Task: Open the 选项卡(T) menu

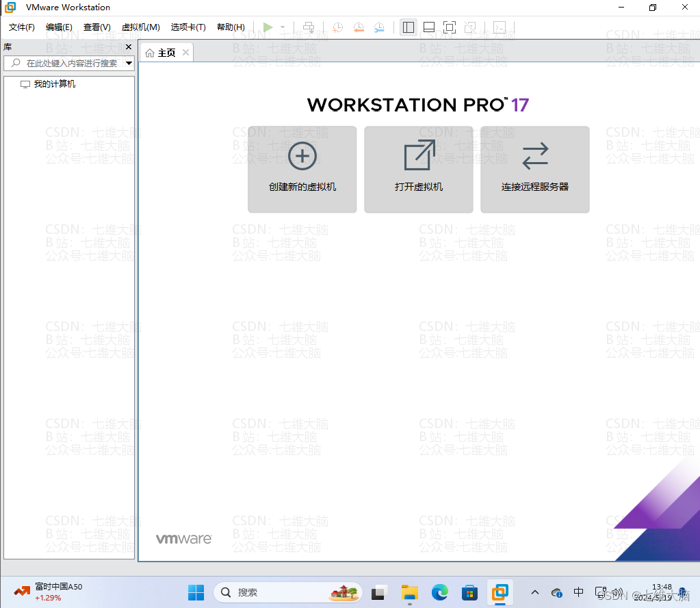Action: click(x=188, y=27)
